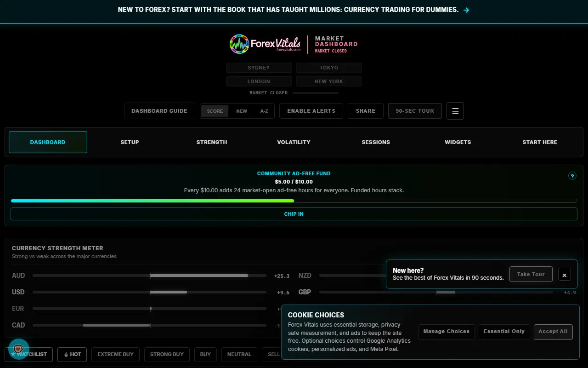Click Enable Alerts button
This screenshot has width=588, height=368.
[311, 111]
